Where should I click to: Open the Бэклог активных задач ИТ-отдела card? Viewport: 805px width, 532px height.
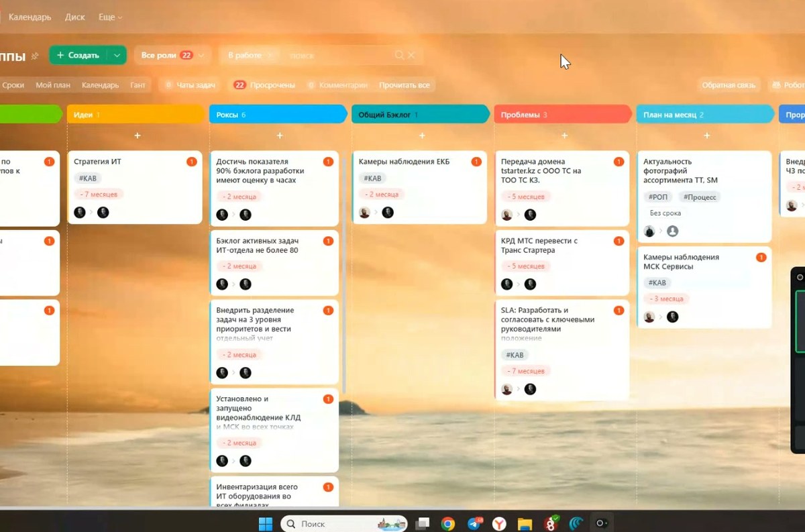(x=274, y=262)
